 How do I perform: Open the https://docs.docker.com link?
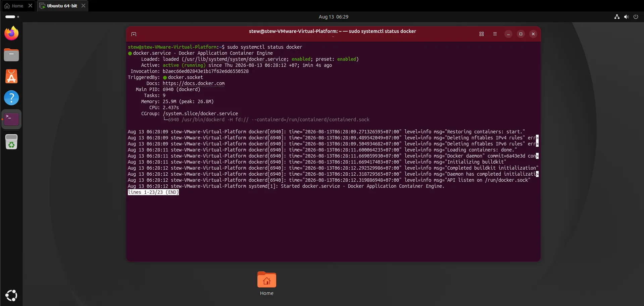194,83
